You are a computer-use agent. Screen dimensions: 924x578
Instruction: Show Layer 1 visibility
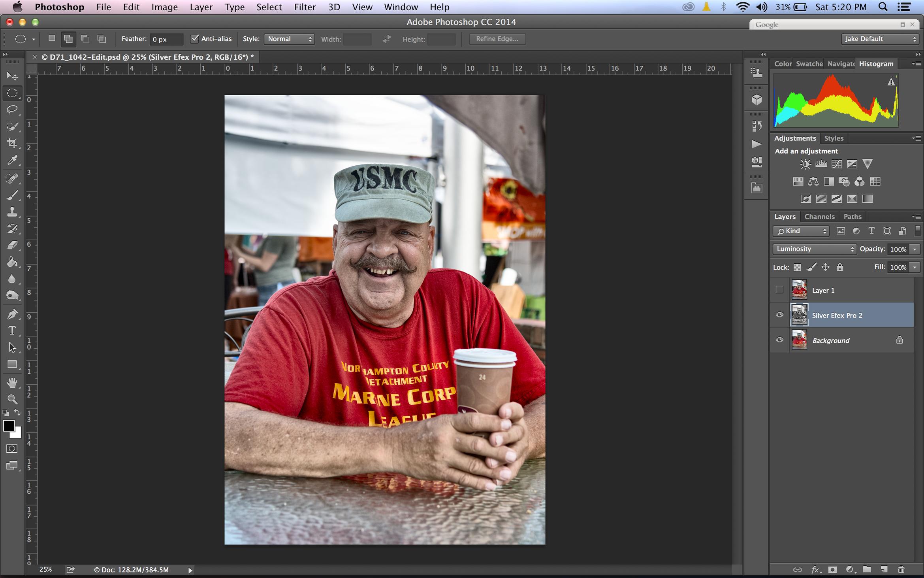(779, 290)
